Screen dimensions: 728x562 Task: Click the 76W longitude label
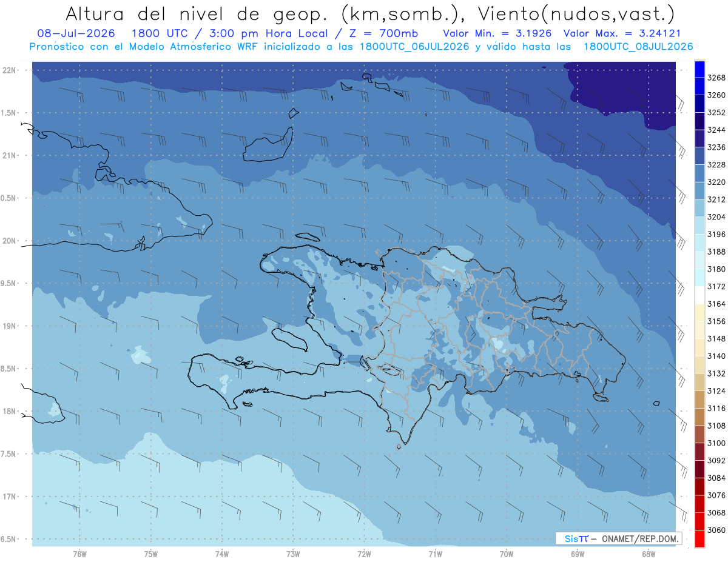tap(79, 554)
